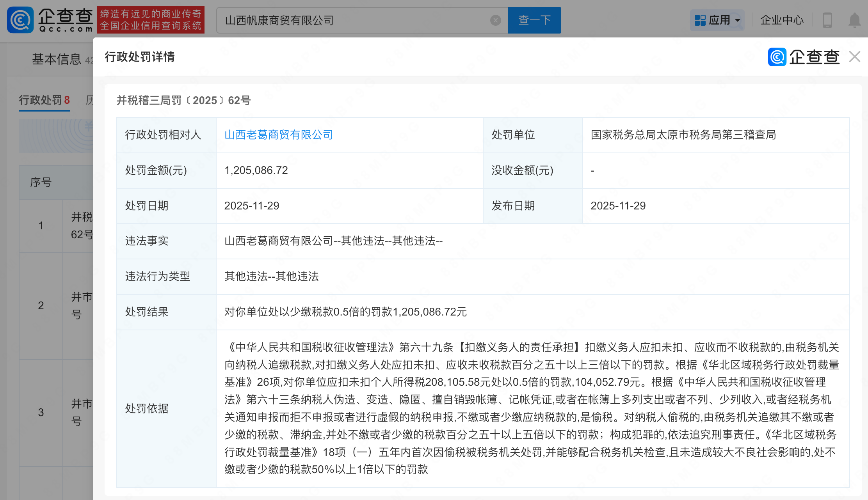Viewport: 868px width, 500px height.
Task: Click the 应用 grid icon
Action: 700,20
